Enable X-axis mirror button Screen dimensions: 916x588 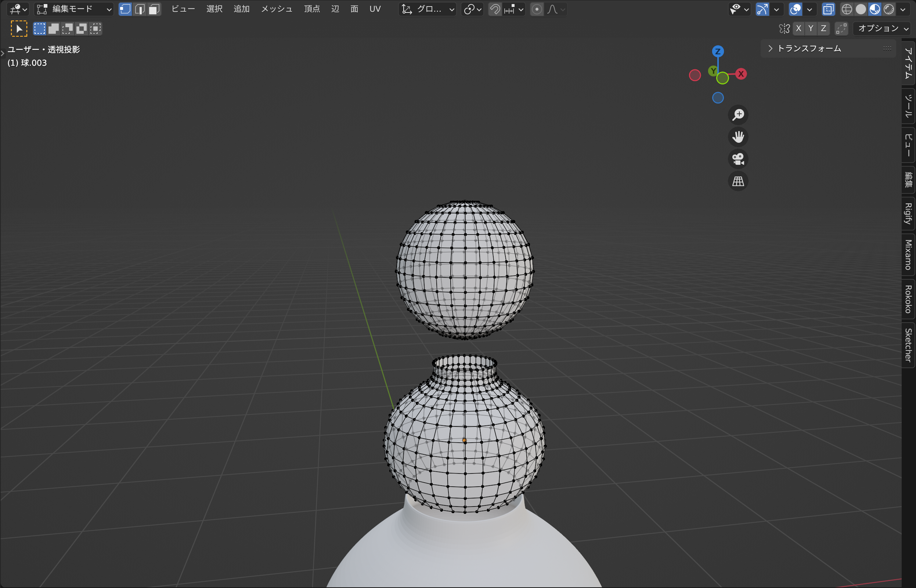798,29
